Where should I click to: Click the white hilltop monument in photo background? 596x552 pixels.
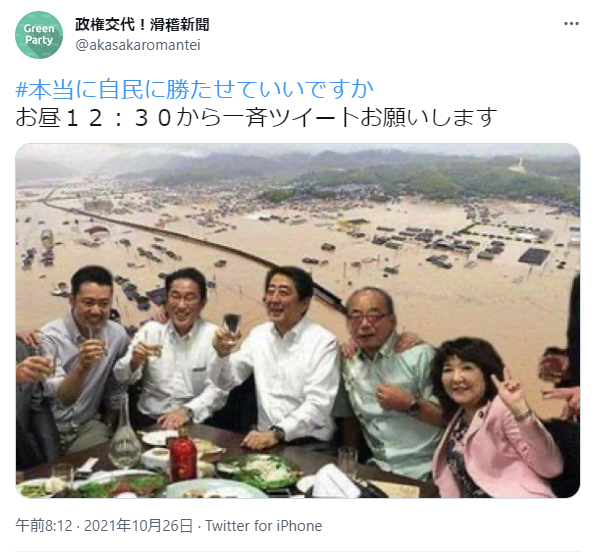520,164
